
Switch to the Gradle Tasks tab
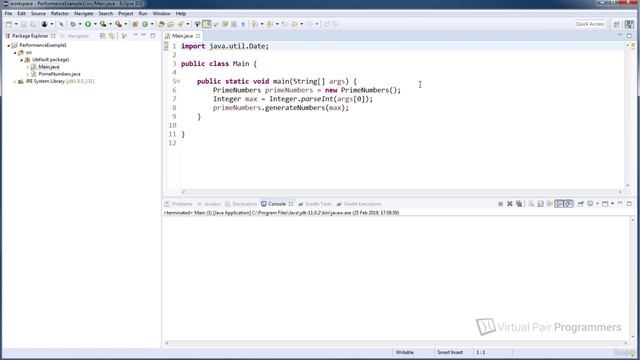pos(315,204)
